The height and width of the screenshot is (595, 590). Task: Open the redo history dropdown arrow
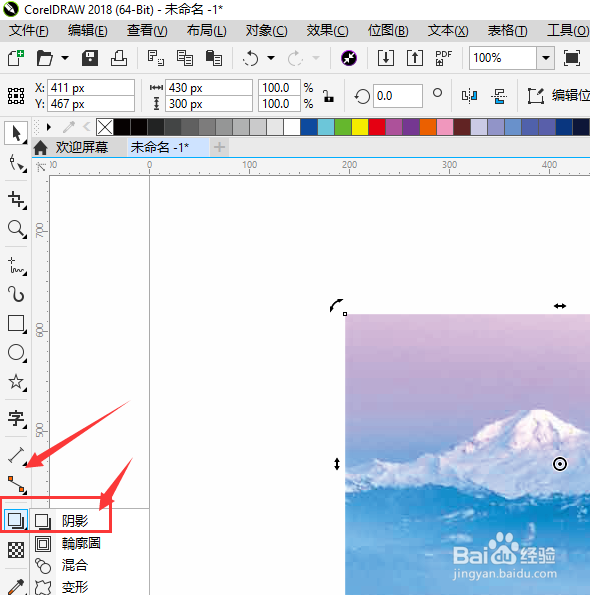(x=316, y=58)
